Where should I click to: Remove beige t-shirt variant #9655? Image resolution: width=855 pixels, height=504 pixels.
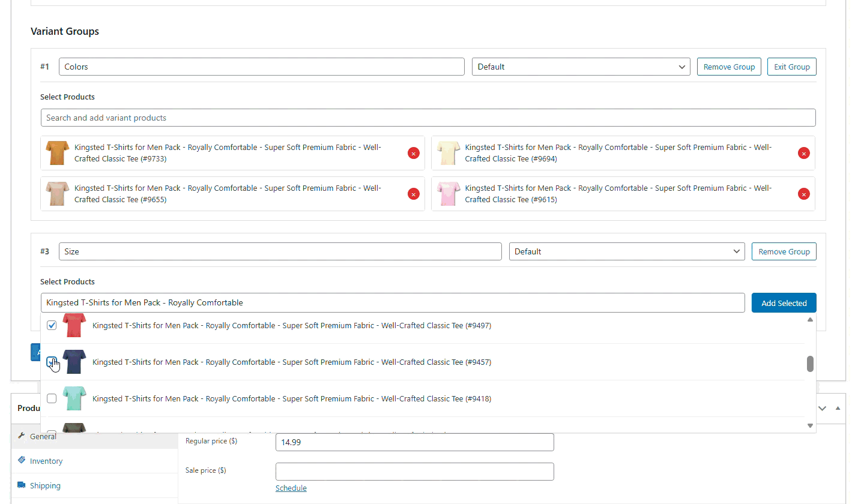click(x=413, y=194)
